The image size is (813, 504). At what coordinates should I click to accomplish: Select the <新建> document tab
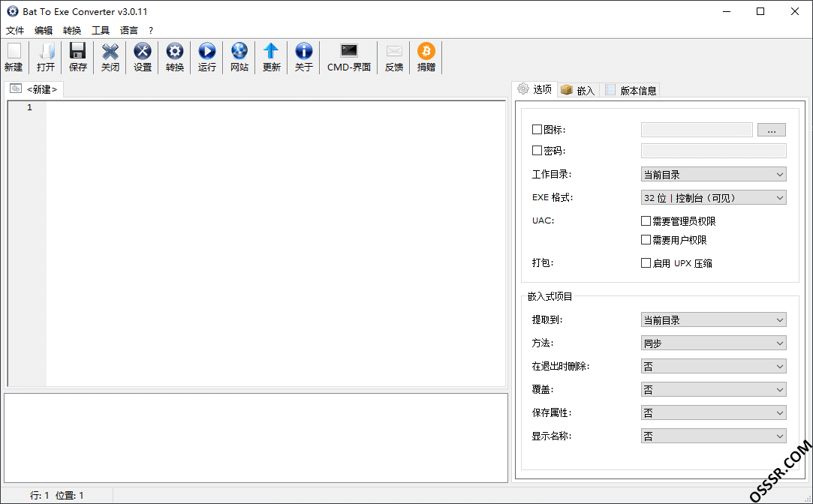coord(34,89)
